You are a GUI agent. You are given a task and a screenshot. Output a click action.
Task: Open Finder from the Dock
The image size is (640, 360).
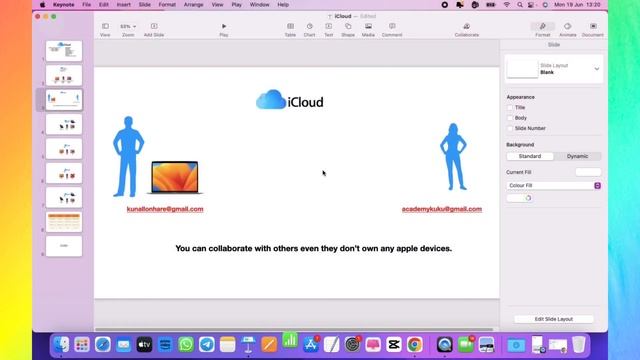tap(61, 344)
